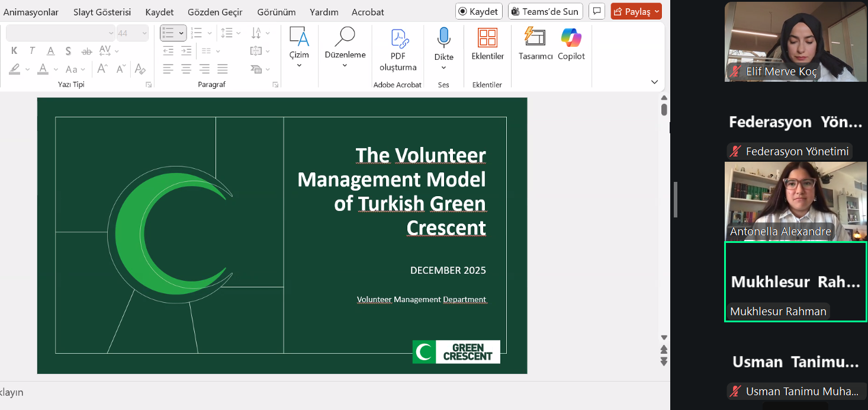Toggle italic (T) formatting
868x410 pixels.
pos(32,51)
